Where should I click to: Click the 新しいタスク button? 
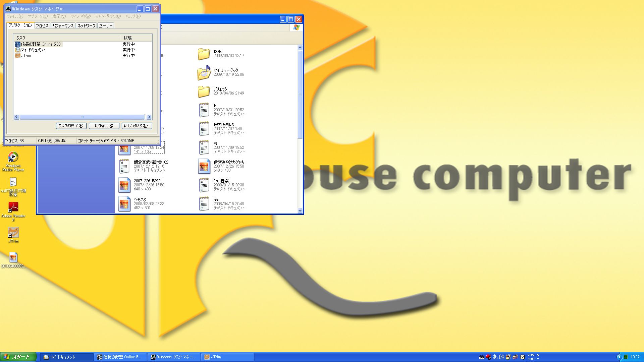(137, 126)
